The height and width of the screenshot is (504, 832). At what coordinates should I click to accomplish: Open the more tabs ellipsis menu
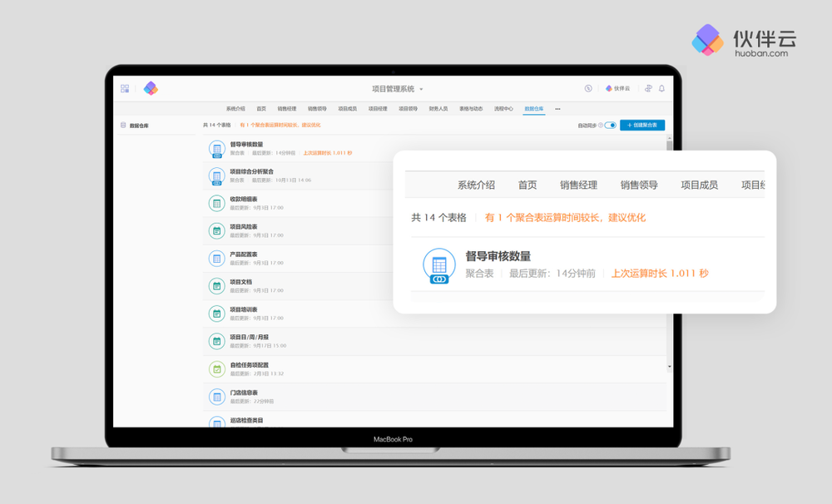557,109
